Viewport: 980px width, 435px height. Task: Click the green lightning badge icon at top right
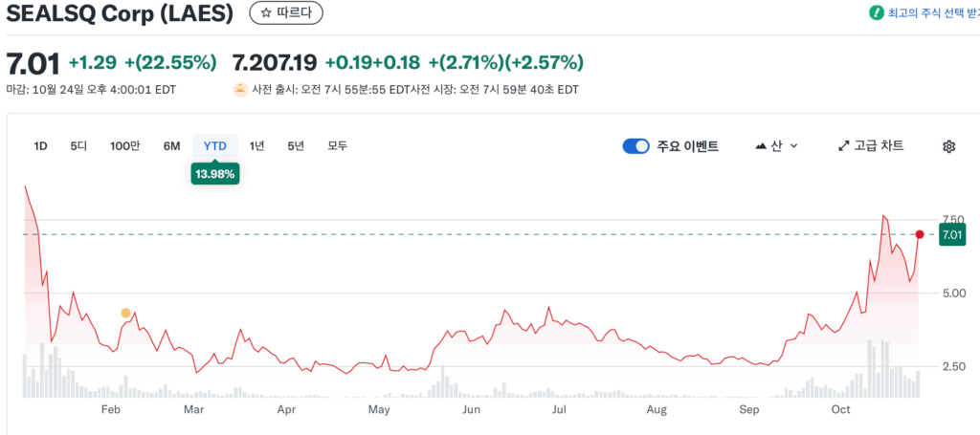(x=876, y=12)
